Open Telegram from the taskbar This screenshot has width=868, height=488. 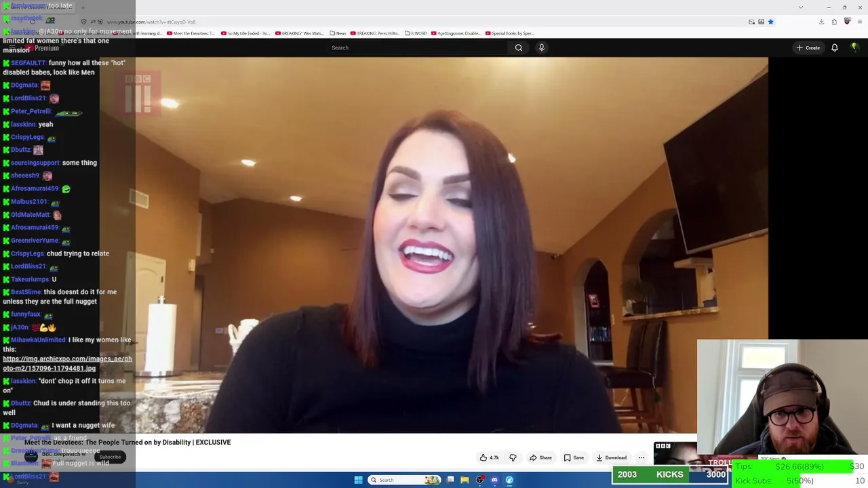[509, 480]
